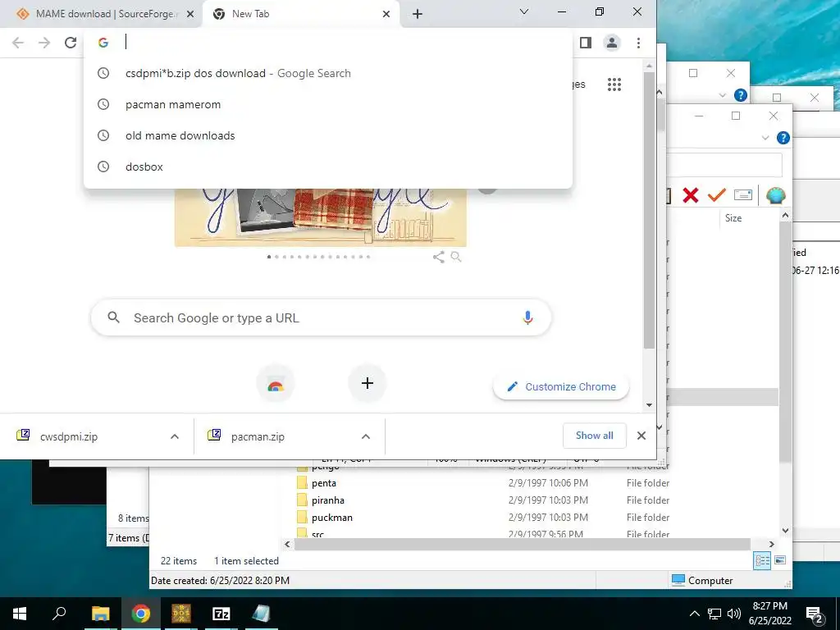Open the Chrome three-dot menu
Screen dimensions: 840x630
pos(638,43)
